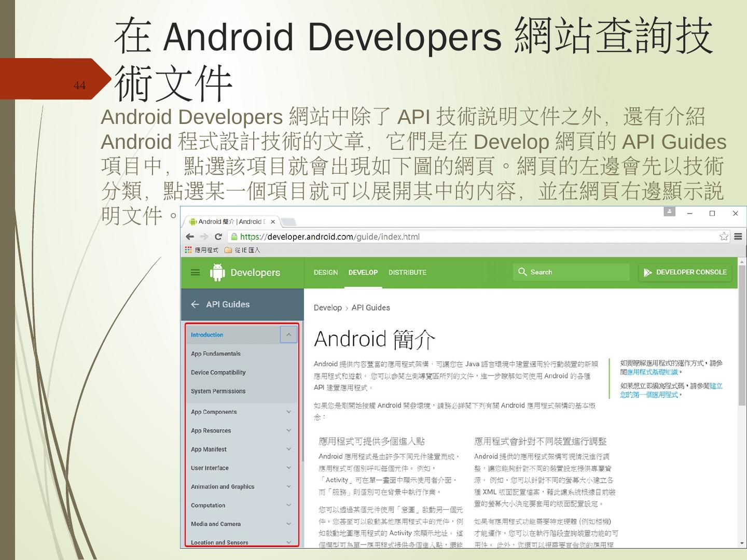Open the 從 IE 匯入 bookmarks folder
Viewport: 747px width, 560px height.
pos(242,250)
